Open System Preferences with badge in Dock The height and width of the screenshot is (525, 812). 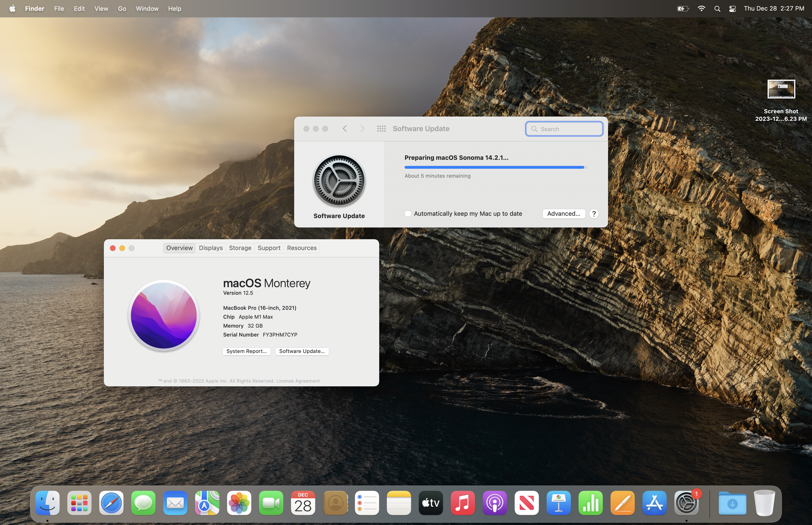[687, 502]
